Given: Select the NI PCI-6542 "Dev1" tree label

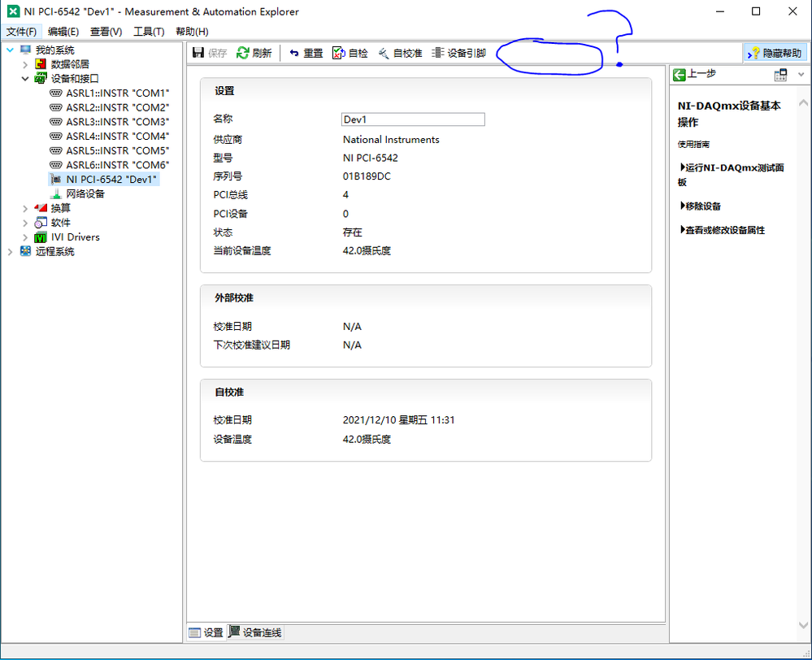Looking at the screenshot, I should click(111, 180).
